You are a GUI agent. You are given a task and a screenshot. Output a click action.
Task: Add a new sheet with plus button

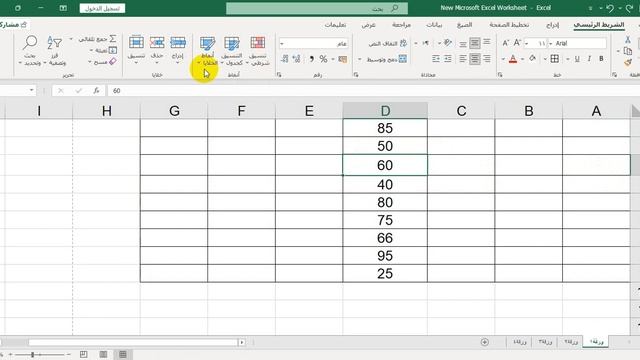[484, 342]
